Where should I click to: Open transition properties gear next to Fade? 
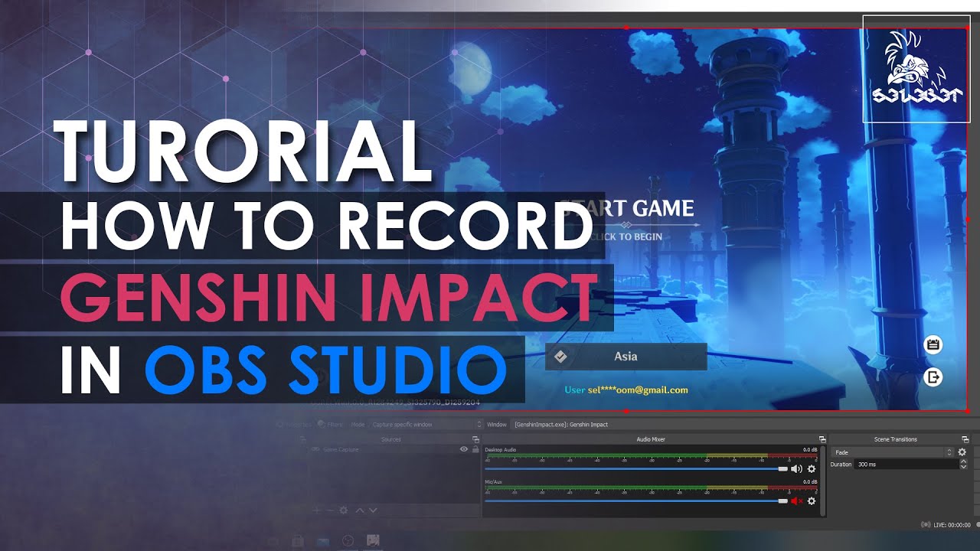point(962,452)
